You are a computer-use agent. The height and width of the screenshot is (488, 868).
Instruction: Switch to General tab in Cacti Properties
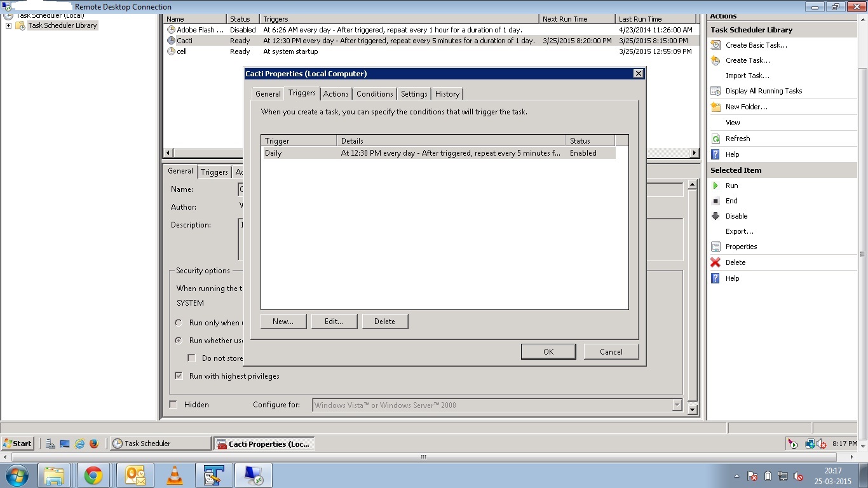268,94
